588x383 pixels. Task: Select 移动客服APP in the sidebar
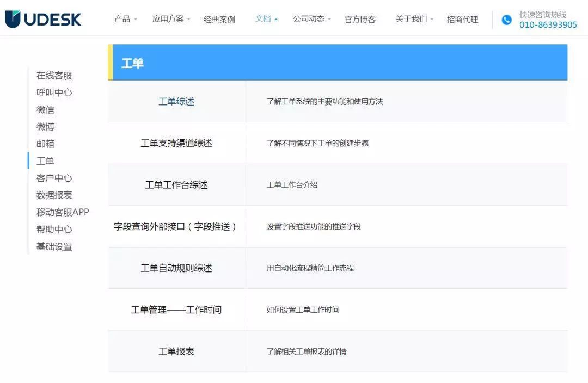[x=63, y=212]
